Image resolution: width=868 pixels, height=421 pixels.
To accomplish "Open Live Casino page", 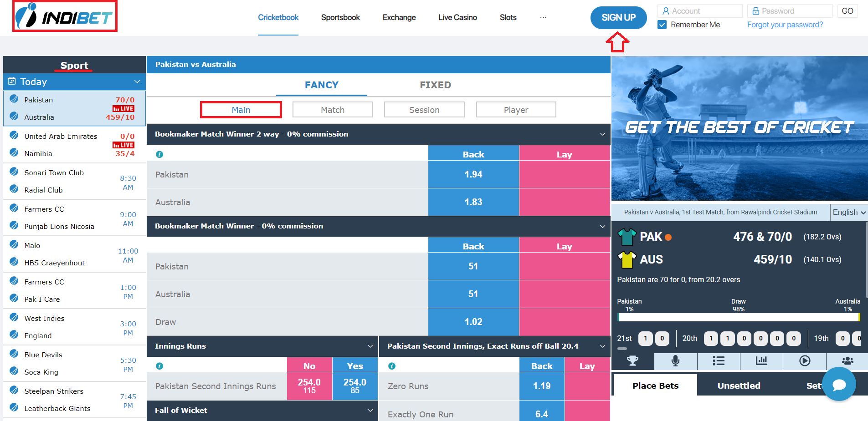I will (457, 17).
